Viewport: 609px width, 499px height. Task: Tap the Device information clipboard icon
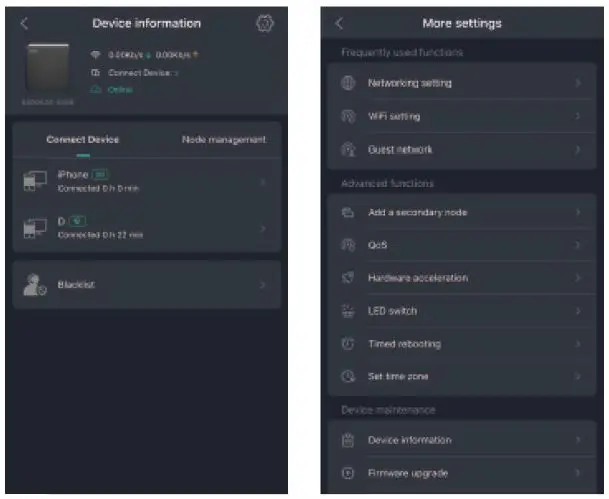tap(348, 440)
